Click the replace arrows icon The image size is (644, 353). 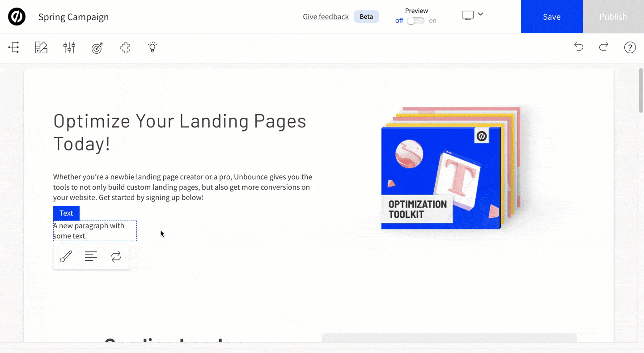[x=116, y=256]
